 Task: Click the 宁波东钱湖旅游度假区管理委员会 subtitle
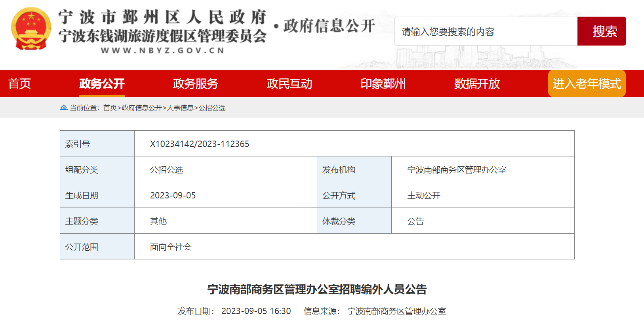[x=162, y=36]
